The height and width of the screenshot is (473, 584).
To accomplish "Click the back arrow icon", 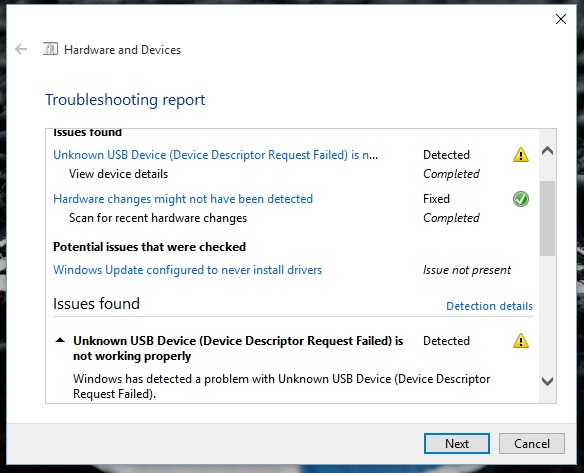I will tap(21, 49).
